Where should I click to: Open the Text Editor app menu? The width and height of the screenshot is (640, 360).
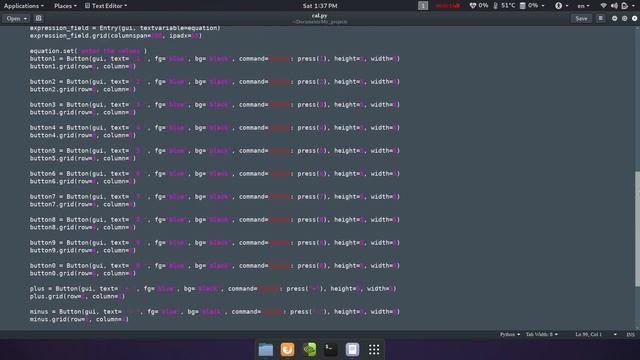106,6
